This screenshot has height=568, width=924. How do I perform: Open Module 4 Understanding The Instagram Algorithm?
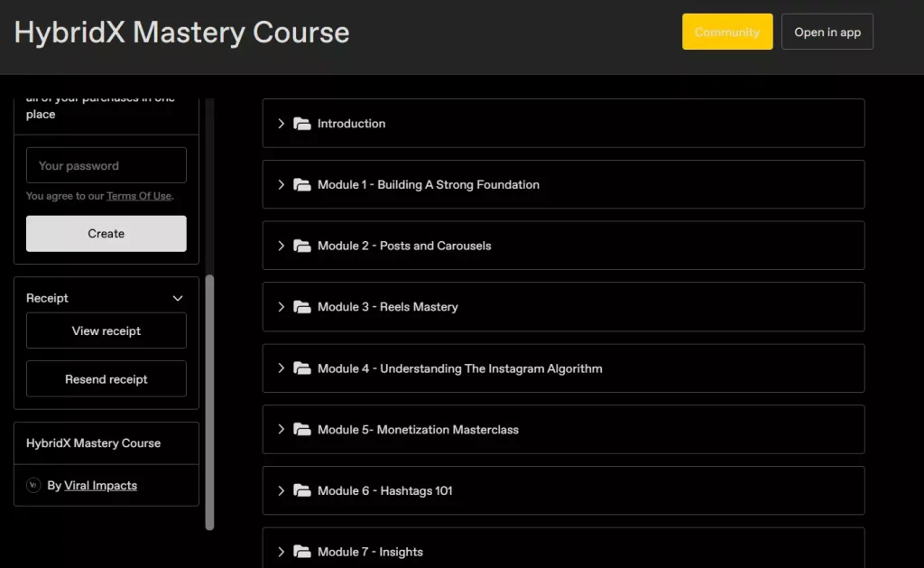pos(459,368)
